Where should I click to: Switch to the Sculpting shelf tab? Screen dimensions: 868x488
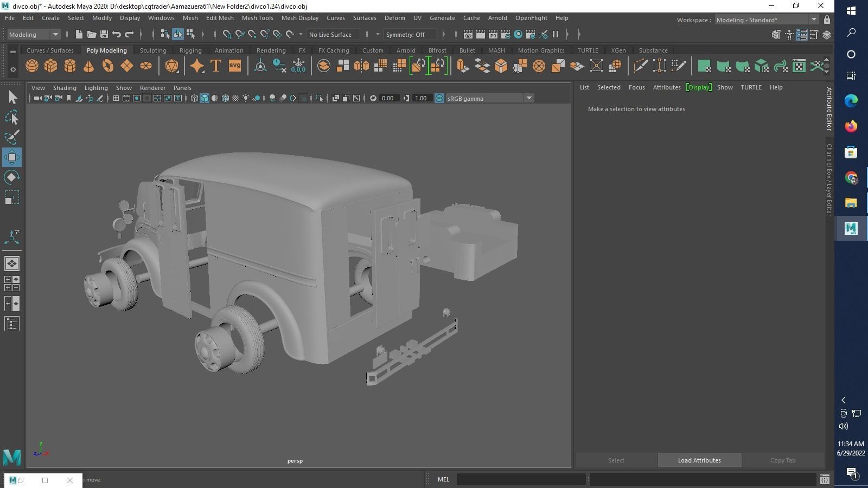pyautogui.click(x=153, y=50)
